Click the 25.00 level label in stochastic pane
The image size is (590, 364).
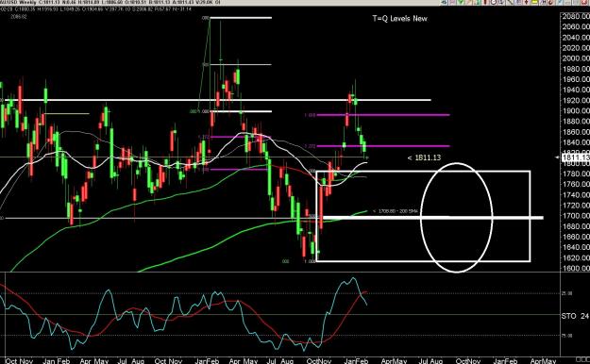tap(567, 293)
